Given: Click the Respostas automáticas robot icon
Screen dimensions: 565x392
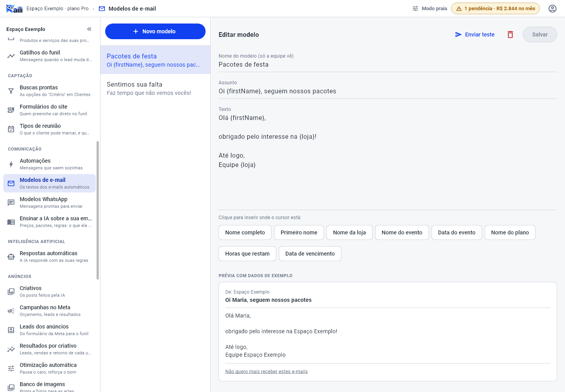Looking at the screenshot, I should 11,257.
